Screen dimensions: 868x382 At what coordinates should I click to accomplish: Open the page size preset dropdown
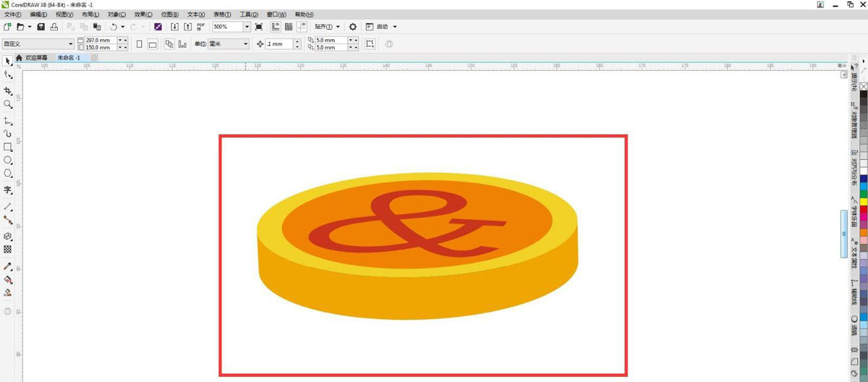point(70,44)
